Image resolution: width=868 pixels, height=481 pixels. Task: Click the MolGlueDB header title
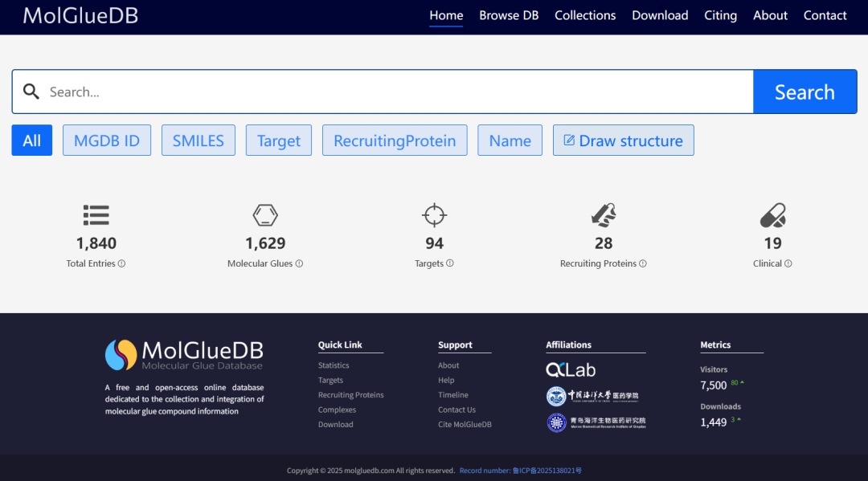81,15
